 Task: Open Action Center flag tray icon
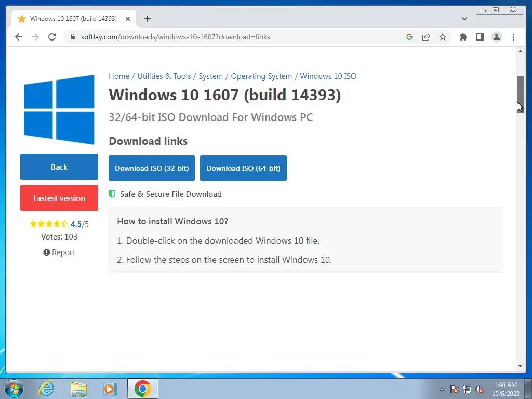tap(454, 389)
